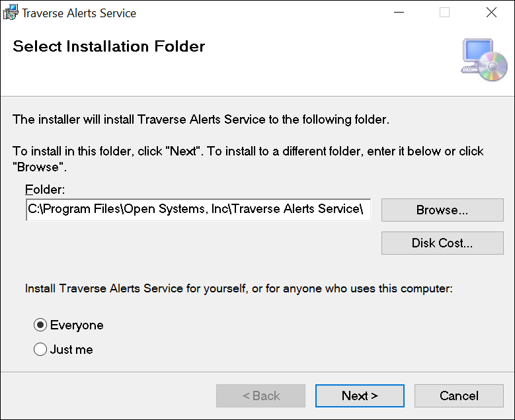This screenshot has height=420, width=515.
Task: Click the 'installer will install' description line
Action: pos(201,120)
